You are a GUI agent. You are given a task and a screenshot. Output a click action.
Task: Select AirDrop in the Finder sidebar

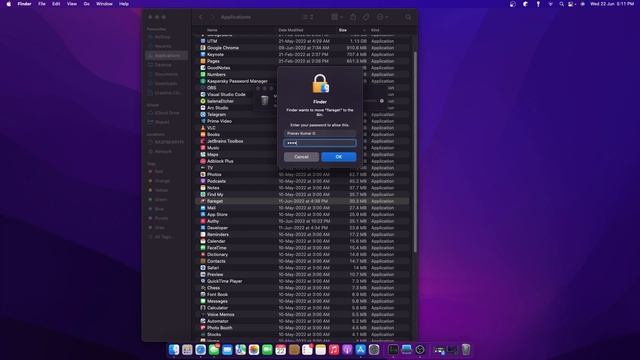tap(167, 37)
